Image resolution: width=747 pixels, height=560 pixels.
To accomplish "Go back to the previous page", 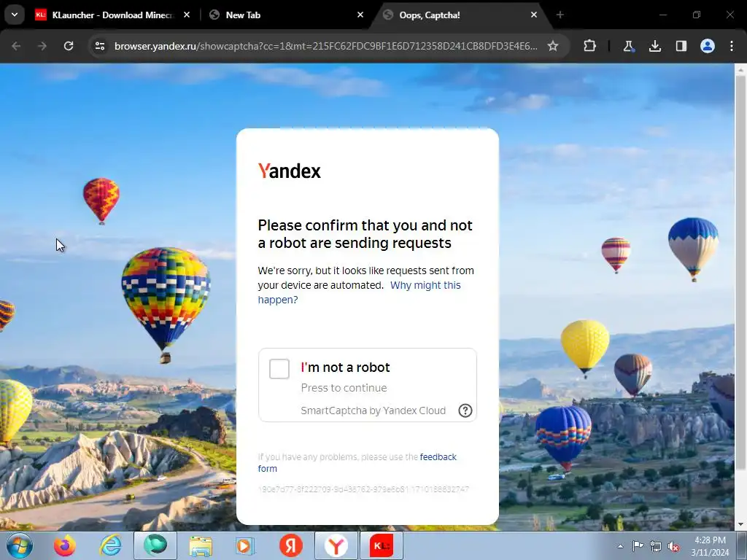I will 16,46.
